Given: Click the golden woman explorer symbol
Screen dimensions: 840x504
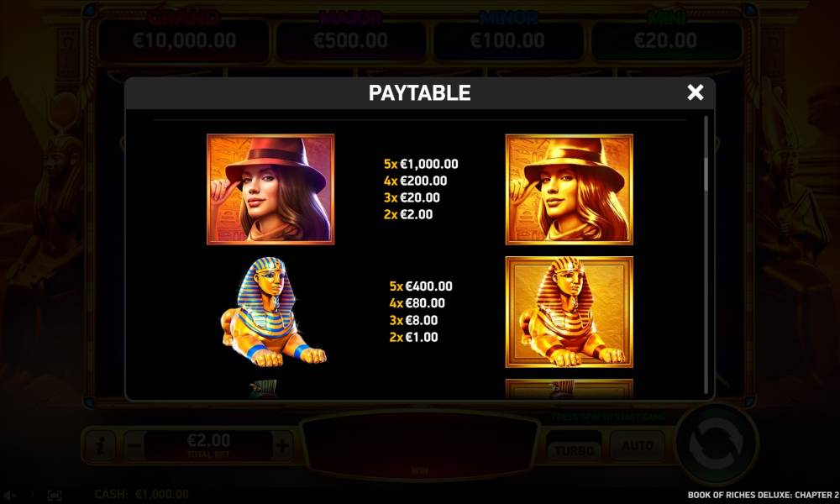Looking at the screenshot, I should coord(569,189).
